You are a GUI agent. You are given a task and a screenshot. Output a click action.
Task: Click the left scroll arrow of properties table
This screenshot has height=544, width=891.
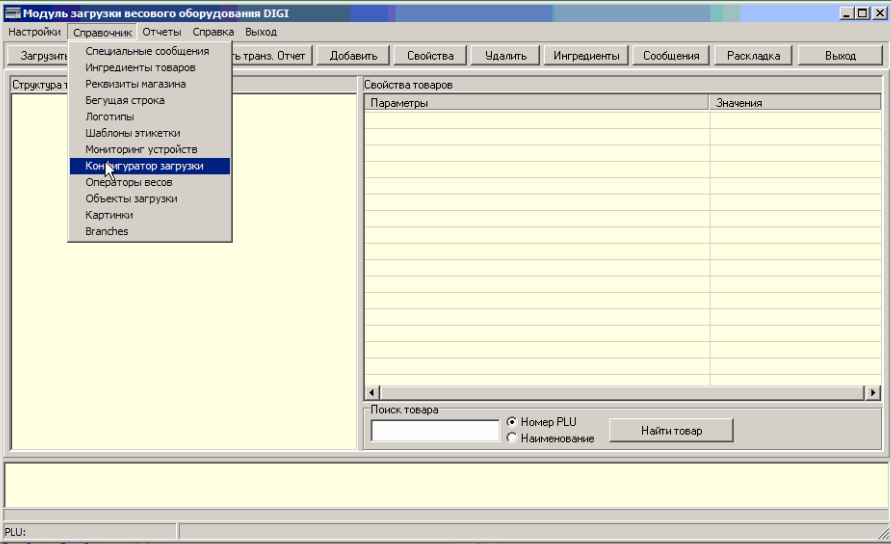[373, 392]
